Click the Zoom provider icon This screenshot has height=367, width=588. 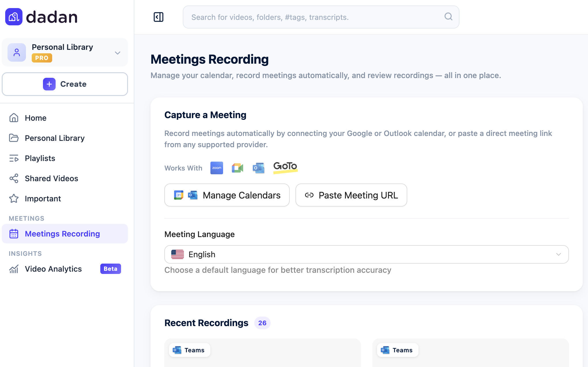pyautogui.click(x=217, y=168)
